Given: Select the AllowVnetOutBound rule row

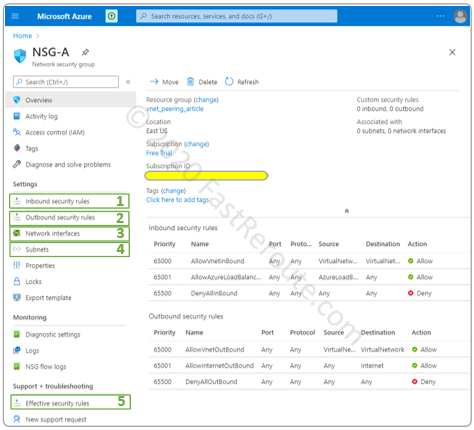Looking at the screenshot, I should coord(309,349).
